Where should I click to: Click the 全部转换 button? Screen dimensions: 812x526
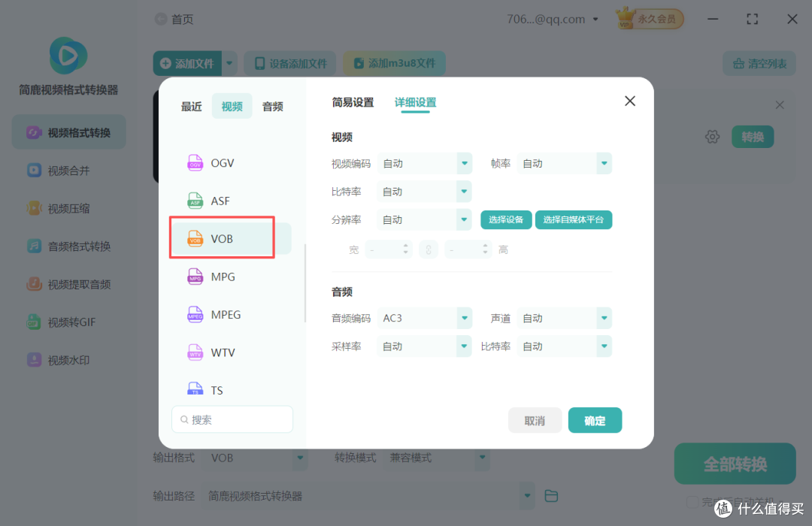[x=735, y=464]
